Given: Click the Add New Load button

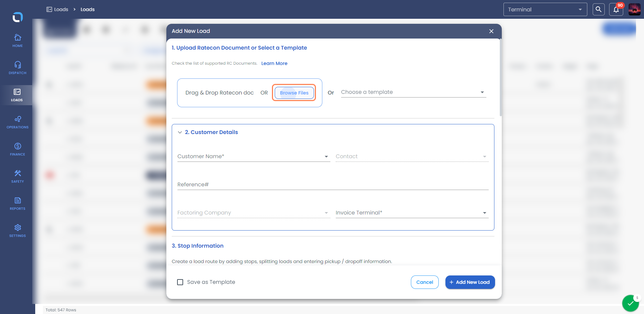Looking at the screenshot, I should (x=470, y=282).
